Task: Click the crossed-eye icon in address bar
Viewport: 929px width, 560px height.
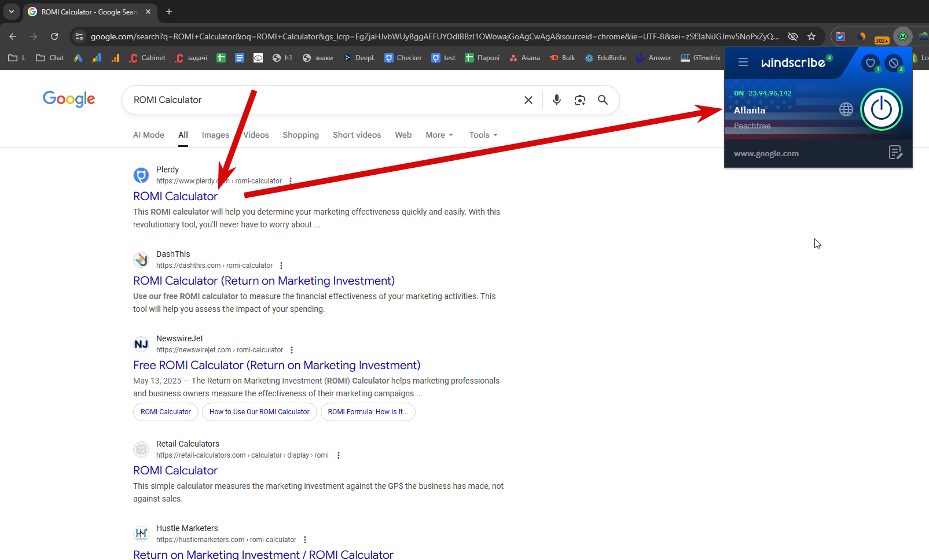Action: click(793, 36)
